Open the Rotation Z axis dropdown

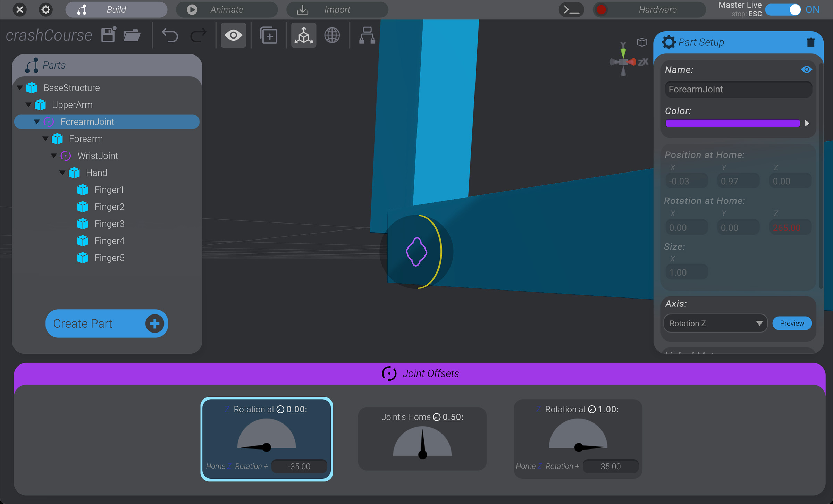(x=715, y=323)
